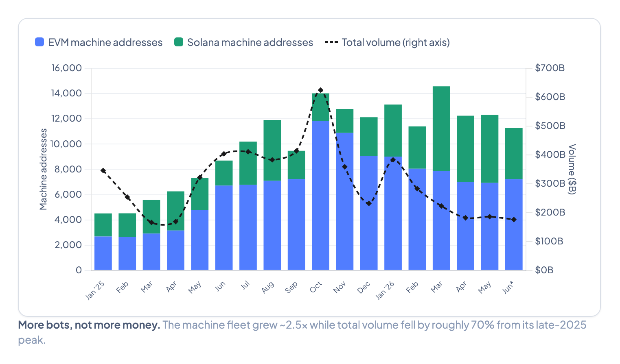Toggle Total volume (right axis) legend entry
The width and height of the screenshot is (620, 364).
(x=387, y=42)
